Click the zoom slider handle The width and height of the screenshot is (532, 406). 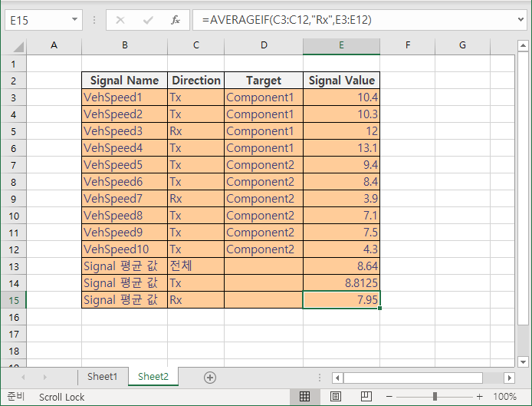tap(435, 397)
